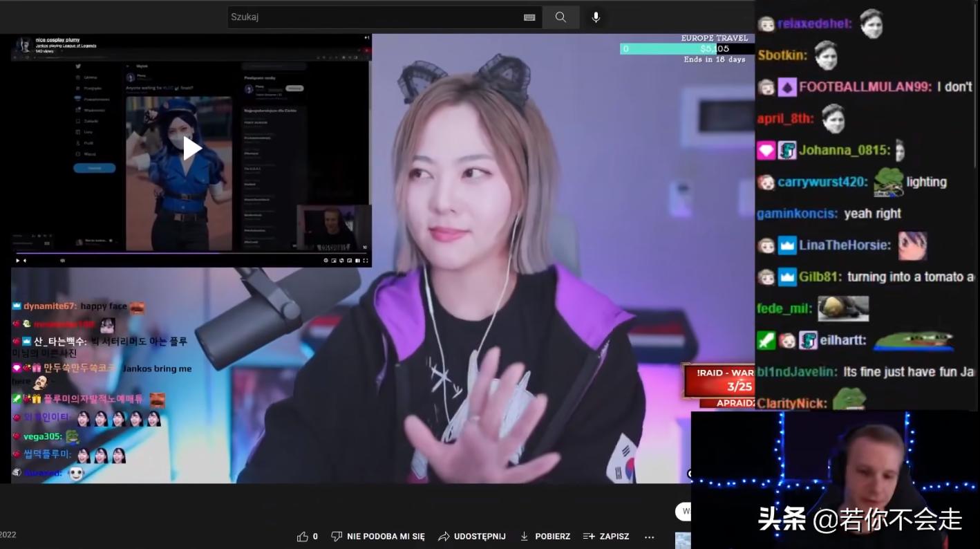This screenshot has width=980, height=549.
Task: Click the voice search microphone icon
Action: (595, 17)
